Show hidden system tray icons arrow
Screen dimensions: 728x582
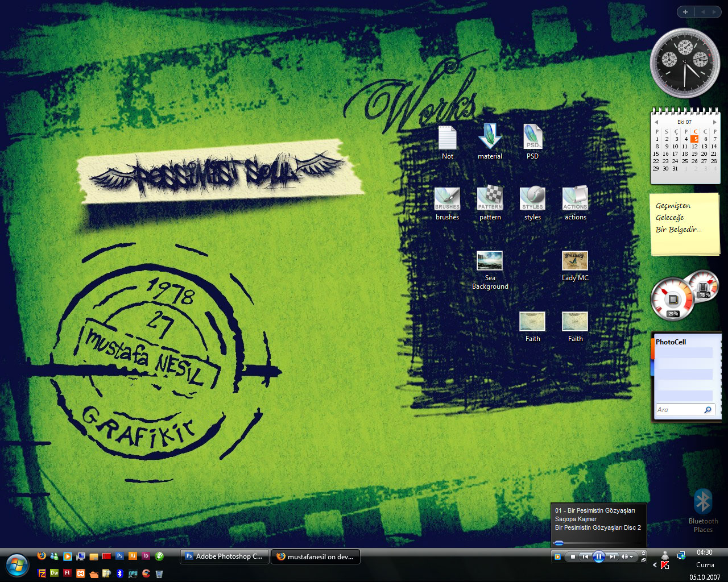(655, 565)
